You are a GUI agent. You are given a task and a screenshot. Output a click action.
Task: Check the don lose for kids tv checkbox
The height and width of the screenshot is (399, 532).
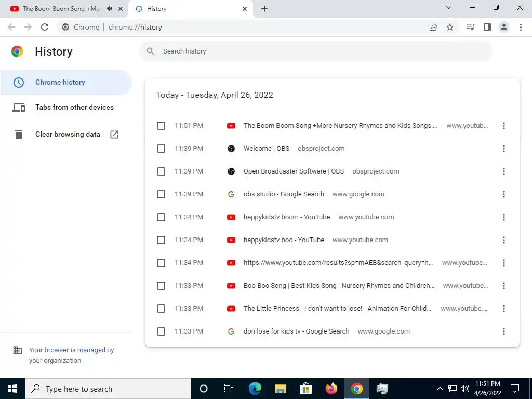point(161,331)
